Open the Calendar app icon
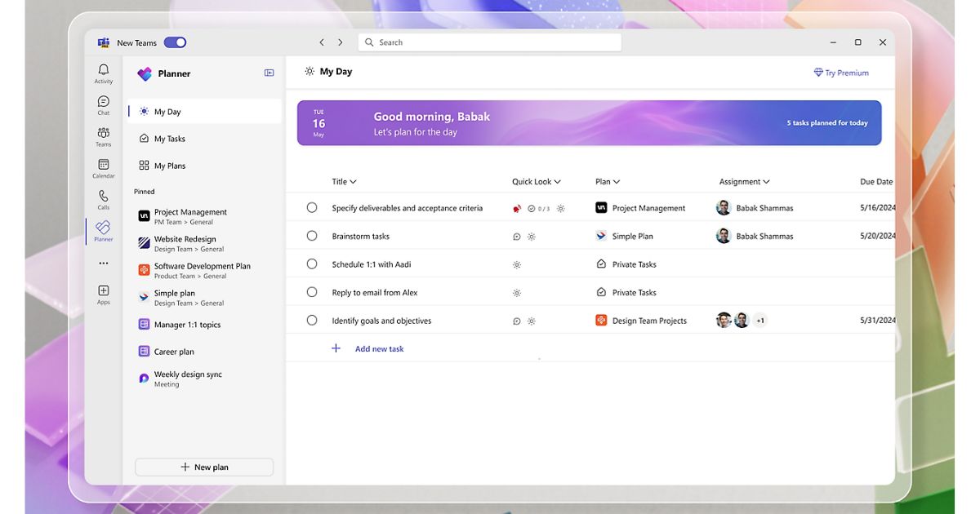This screenshot has width=980, height=514. pyautogui.click(x=104, y=166)
